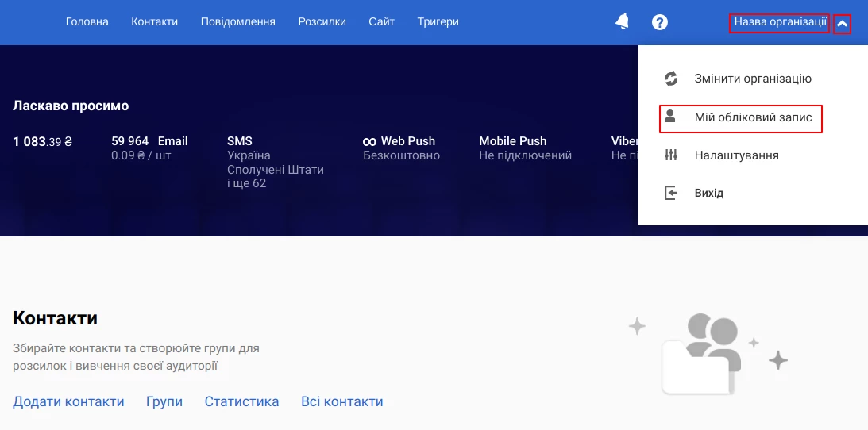Open the Групи link

pos(164,401)
